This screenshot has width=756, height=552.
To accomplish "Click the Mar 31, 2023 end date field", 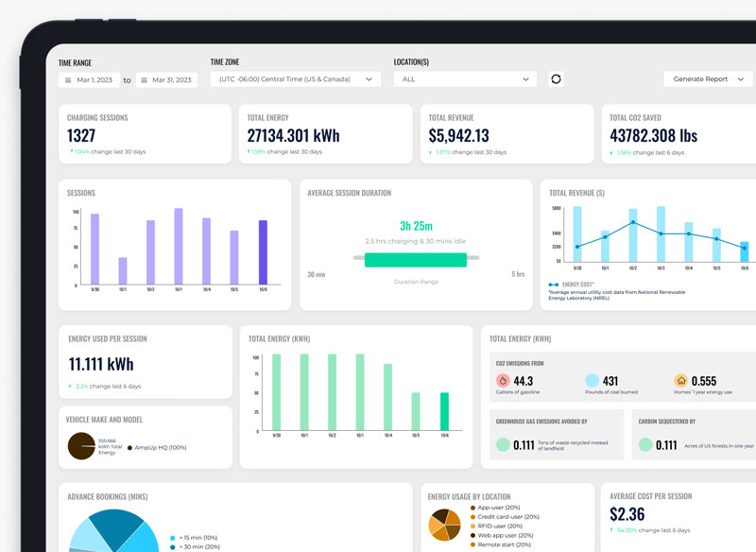I will click(x=167, y=80).
